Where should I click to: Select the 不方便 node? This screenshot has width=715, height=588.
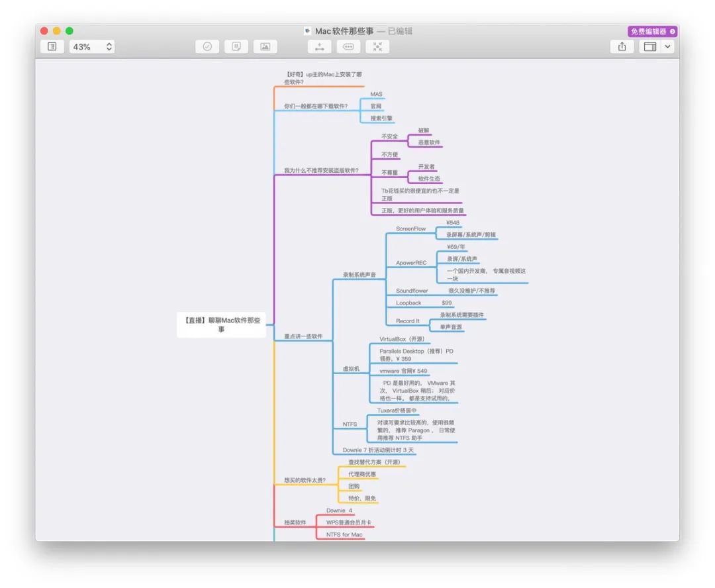pyautogui.click(x=389, y=155)
